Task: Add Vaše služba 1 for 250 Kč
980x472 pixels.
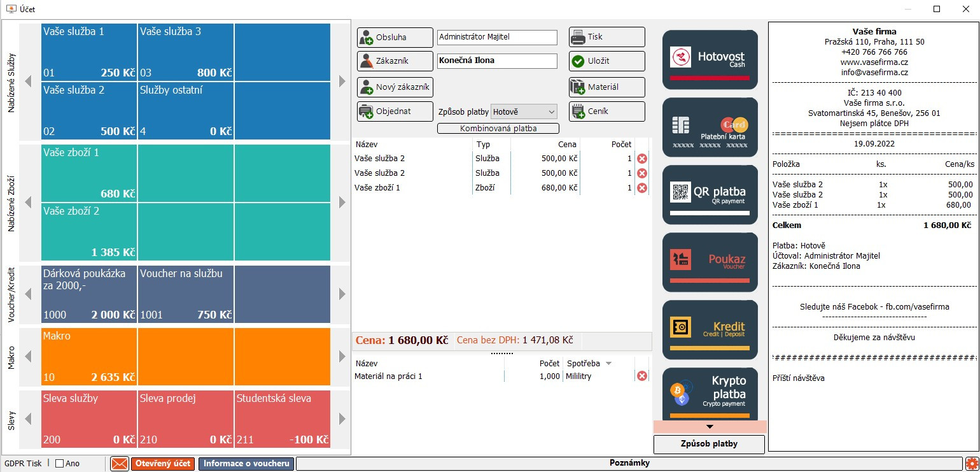Action: click(89, 52)
